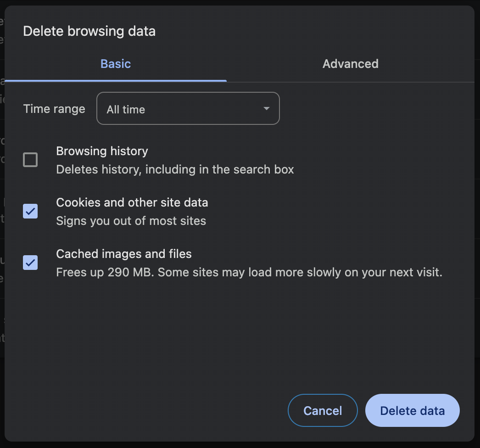Image resolution: width=480 pixels, height=448 pixels.
Task: Click the Delete browsing data dialog title
Action: pos(89,31)
